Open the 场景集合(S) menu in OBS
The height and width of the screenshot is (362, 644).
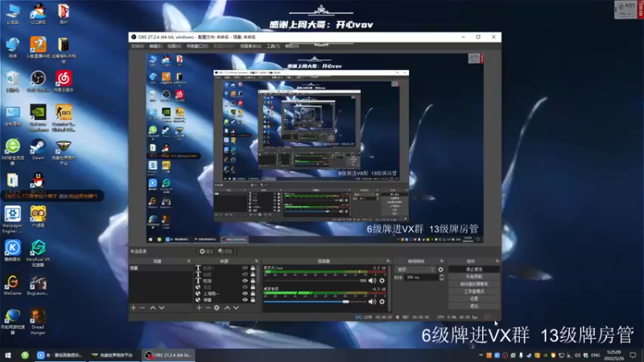(x=250, y=47)
